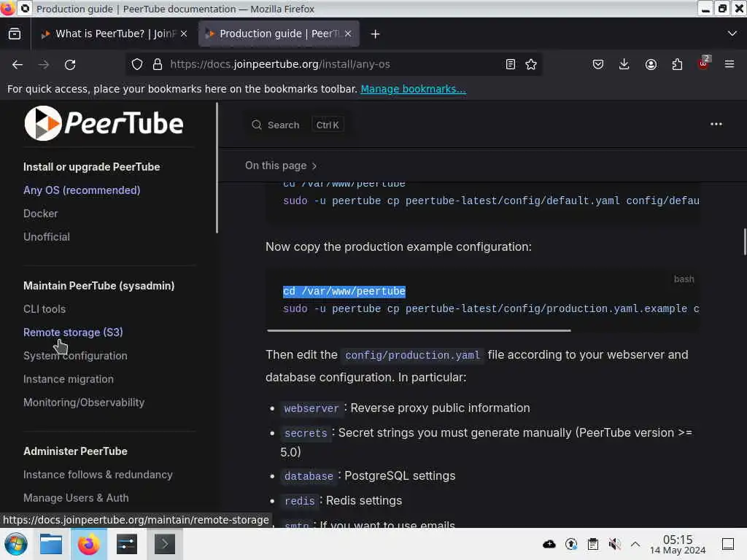Click the database code keyword
This screenshot has width=747, height=560.
pyautogui.click(x=309, y=476)
